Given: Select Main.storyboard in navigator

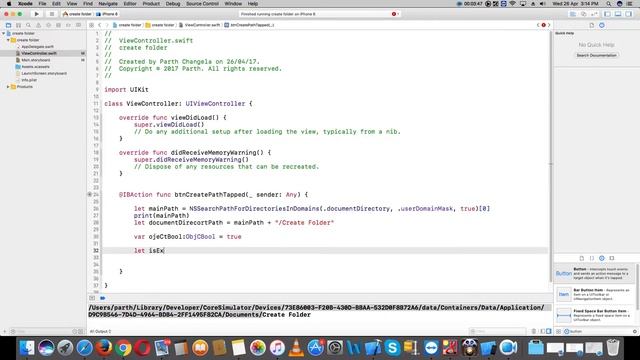Looking at the screenshot, I should click(x=36, y=60).
